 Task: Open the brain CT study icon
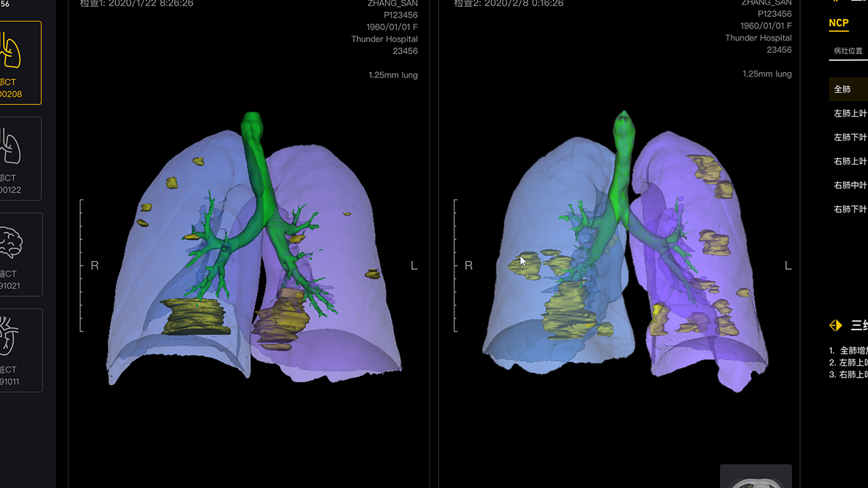(x=19, y=254)
